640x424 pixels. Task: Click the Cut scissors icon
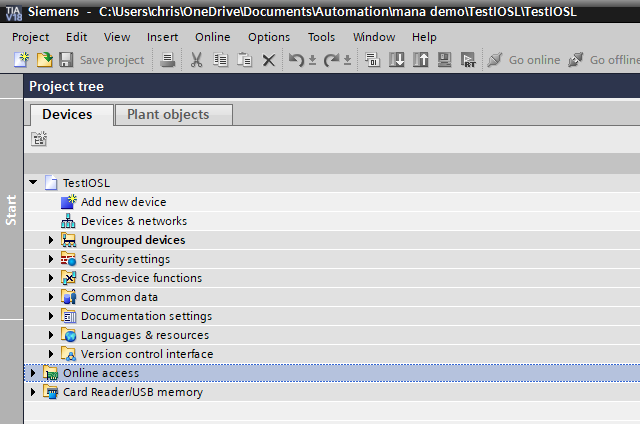tap(196, 60)
